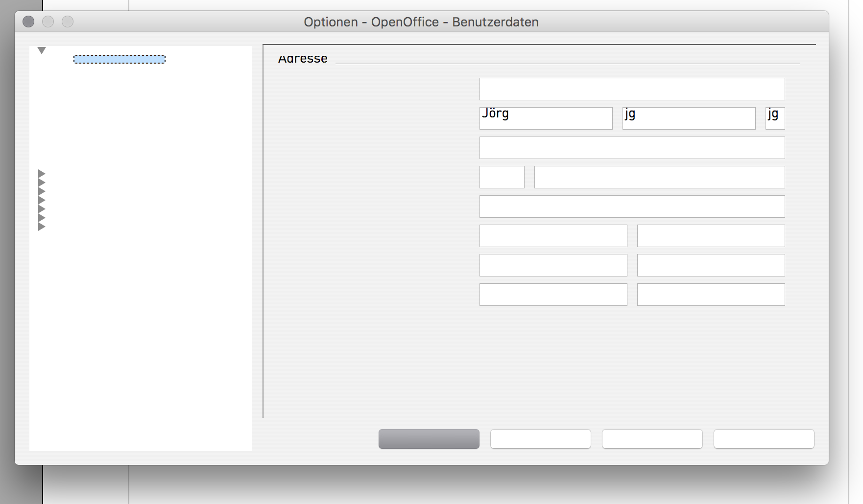Click the name field containing Jörg
The image size is (863, 504).
[546, 118]
